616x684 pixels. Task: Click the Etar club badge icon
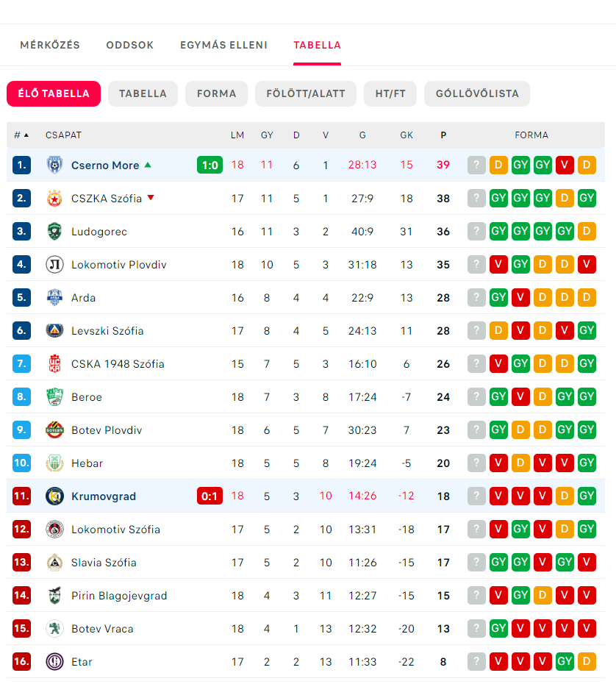coord(54,662)
